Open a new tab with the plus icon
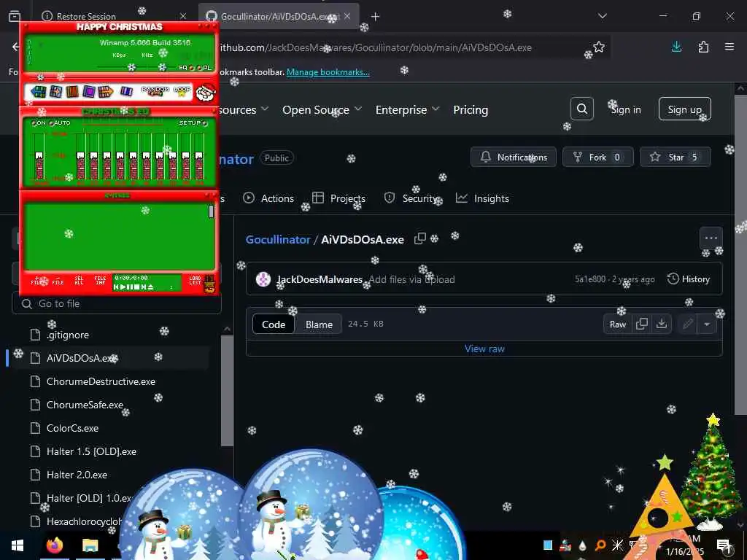 click(x=376, y=17)
